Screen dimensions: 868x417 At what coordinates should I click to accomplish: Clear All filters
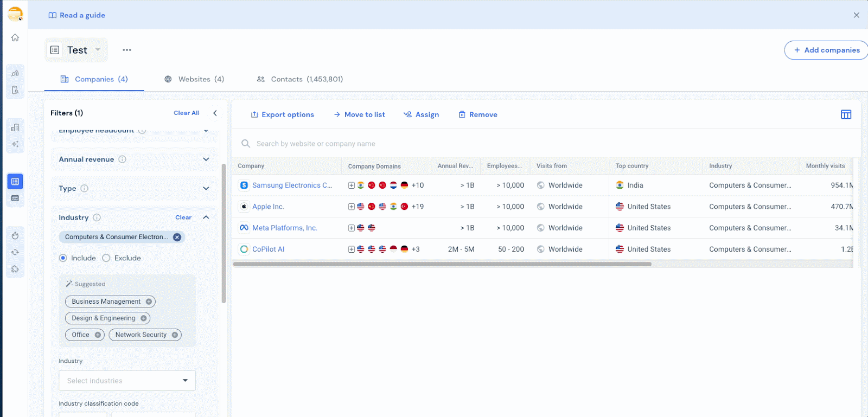(186, 113)
